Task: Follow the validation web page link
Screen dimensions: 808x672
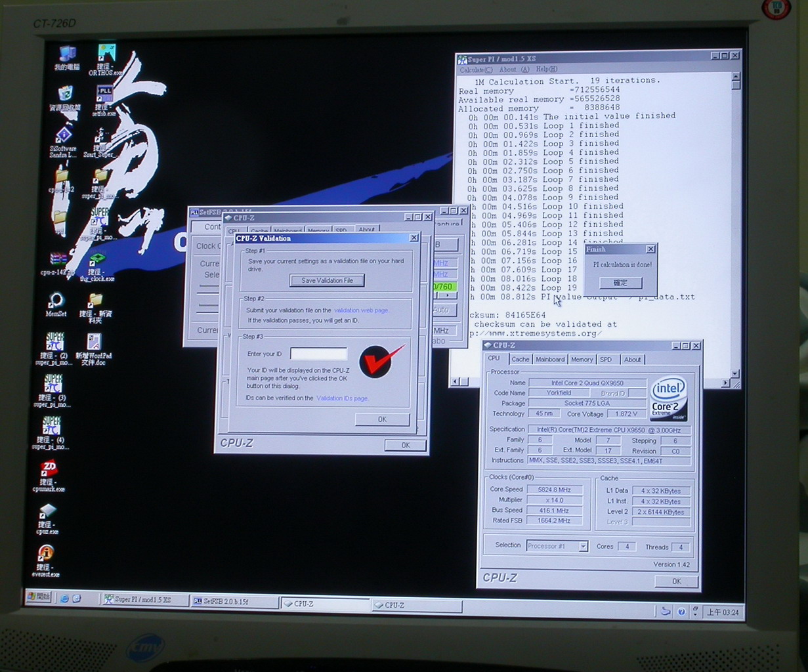Action: 361,310
